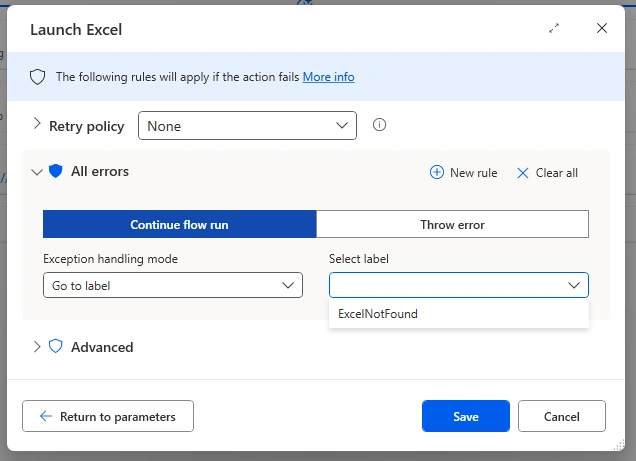636x461 pixels.
Task: Expand the Advanced section
Action: (x=37, y=347)
